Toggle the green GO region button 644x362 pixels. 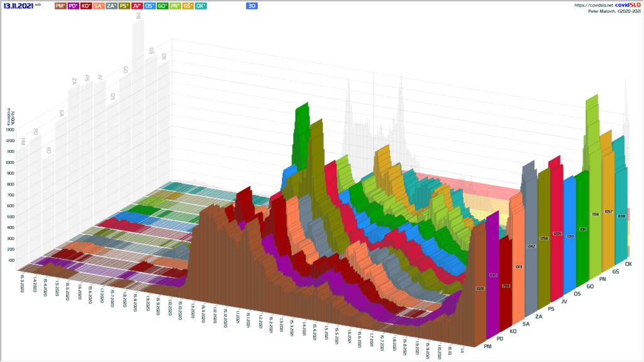click(x=163, y=6)
